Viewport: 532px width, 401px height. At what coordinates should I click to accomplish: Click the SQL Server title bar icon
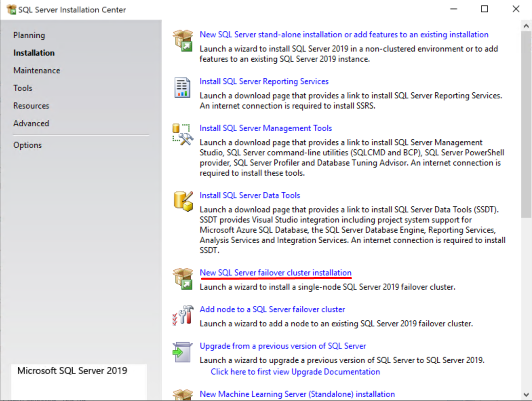(x=11, y=9)
